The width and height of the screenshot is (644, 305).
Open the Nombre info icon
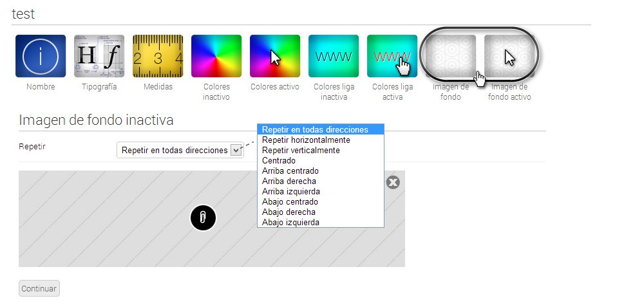click(41, 56)
